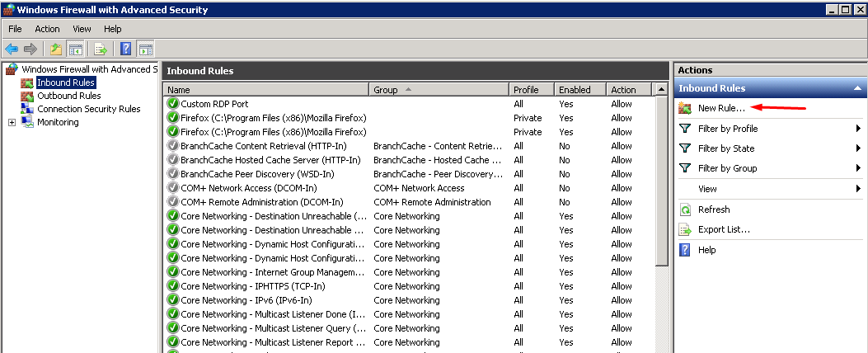868x353 pixels.
Task: Click the rule list scrollbar up arrow
Action: tap(661, 89)
